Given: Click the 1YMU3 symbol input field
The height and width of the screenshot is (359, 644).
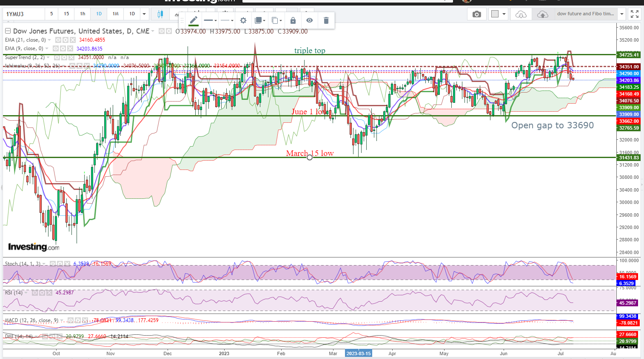Looking at the screenshot, I should [x=24, y=14].
